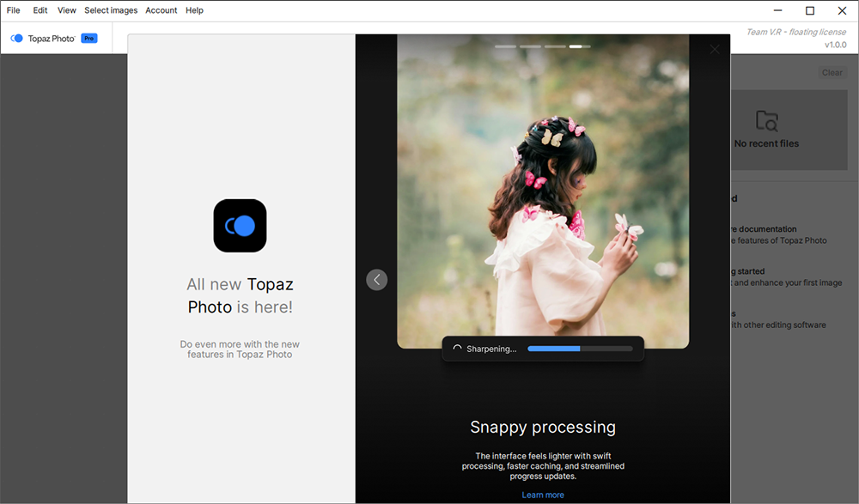
Task: Open the View menu
Action: [x=66, y=10]
